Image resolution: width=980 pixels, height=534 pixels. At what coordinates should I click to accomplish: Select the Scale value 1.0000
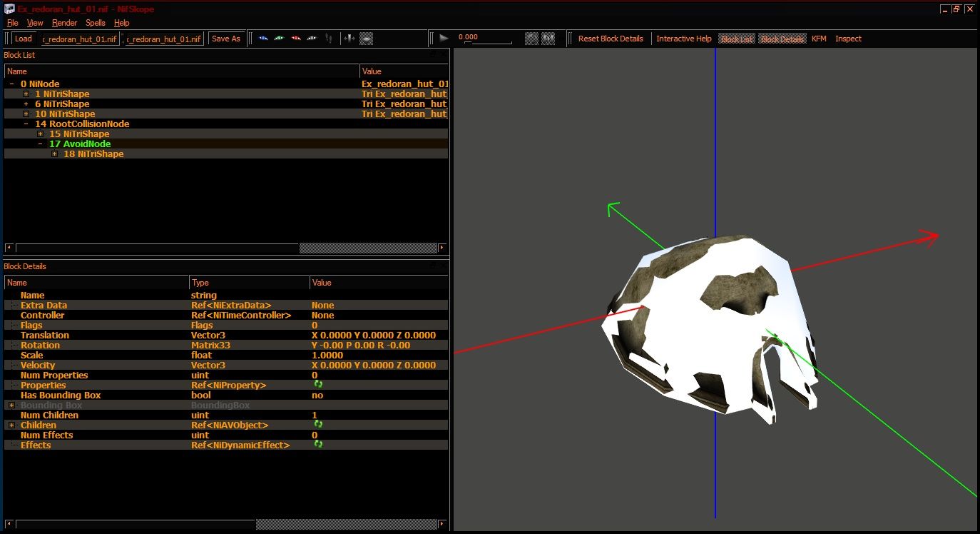pos(327,356)
